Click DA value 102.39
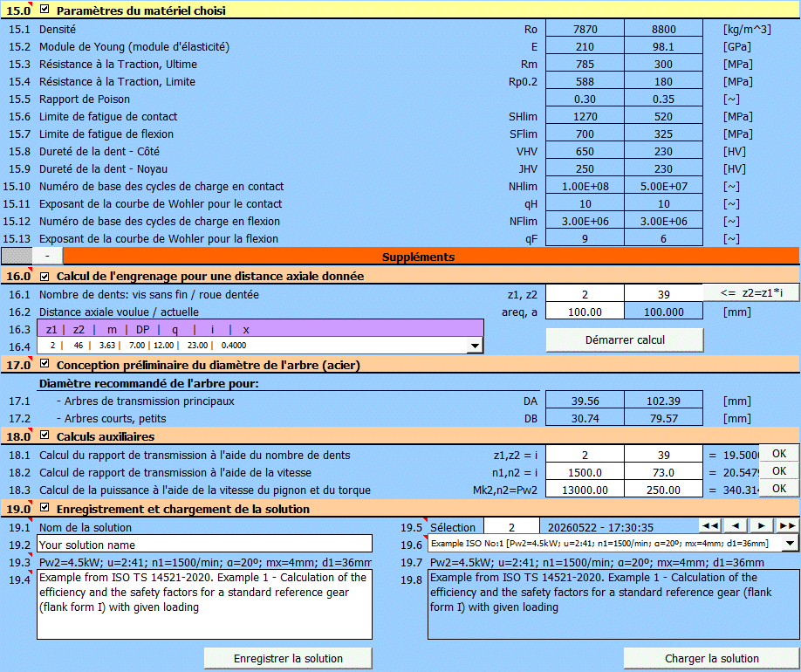The image size is (801, 672). (x=664, y=401)
